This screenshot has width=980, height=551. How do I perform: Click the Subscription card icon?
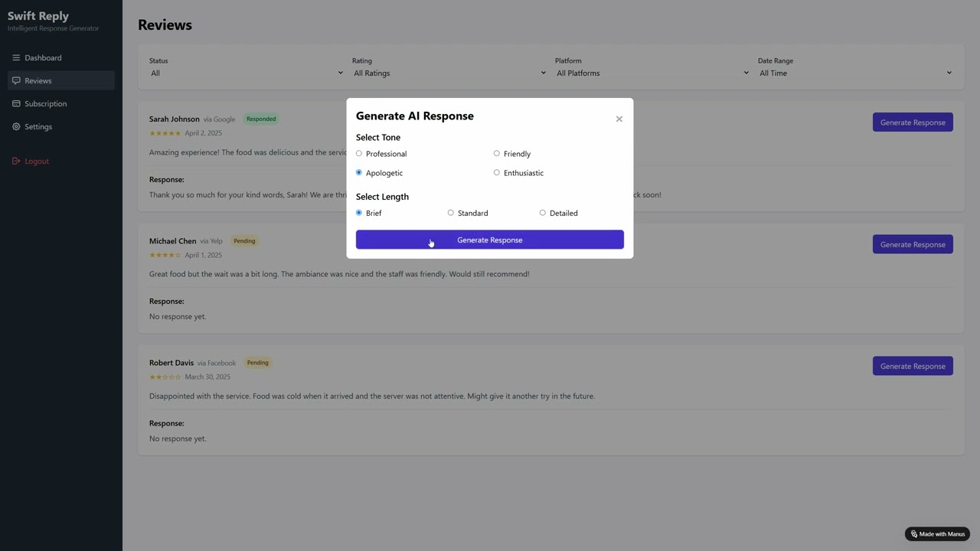click(x=16, y=103)
